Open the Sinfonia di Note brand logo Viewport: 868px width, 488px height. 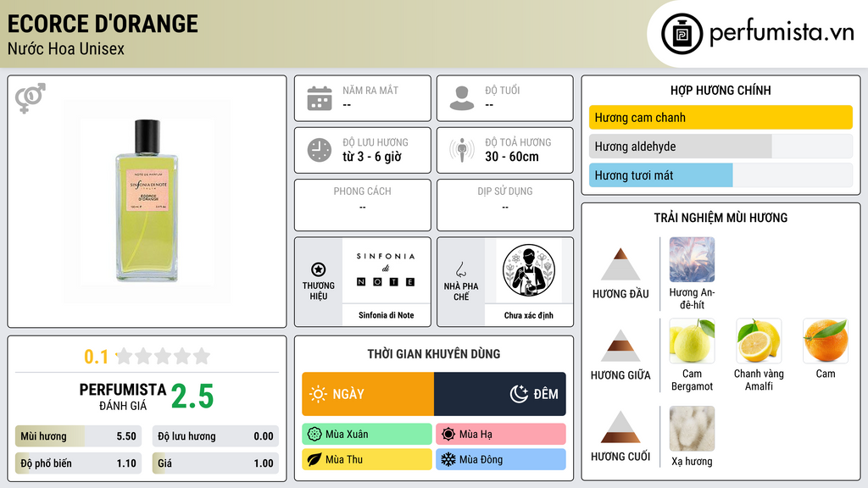click(386, 270)
